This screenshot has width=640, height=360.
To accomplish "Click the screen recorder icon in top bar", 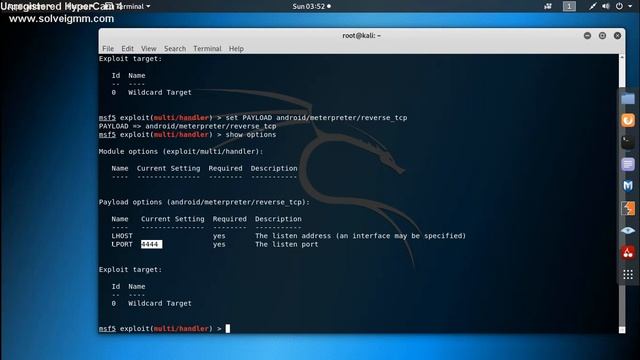I will click(548, 6).
